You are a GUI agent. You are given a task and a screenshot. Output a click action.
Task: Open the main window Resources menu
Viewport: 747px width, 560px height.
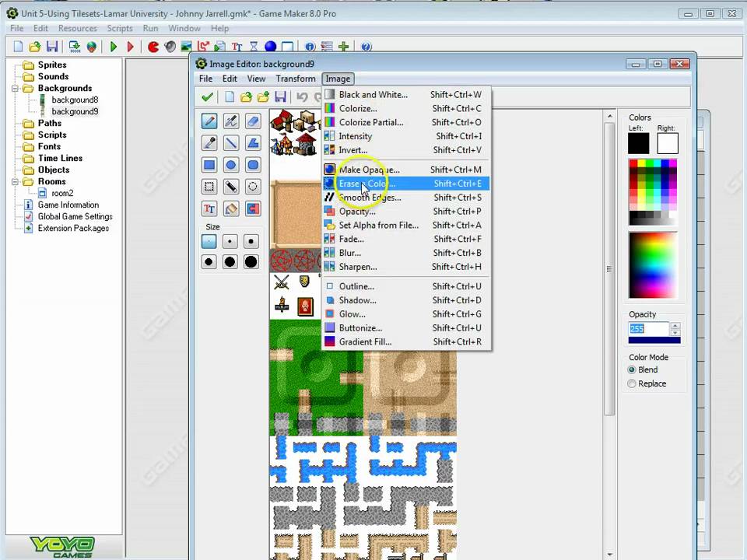point(78,29)
